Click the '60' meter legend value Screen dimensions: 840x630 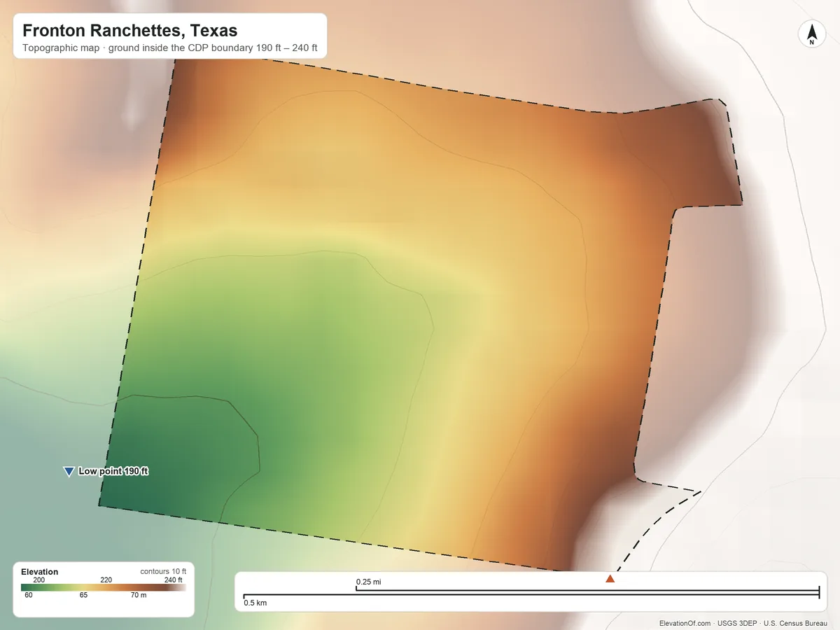point(29,595)
